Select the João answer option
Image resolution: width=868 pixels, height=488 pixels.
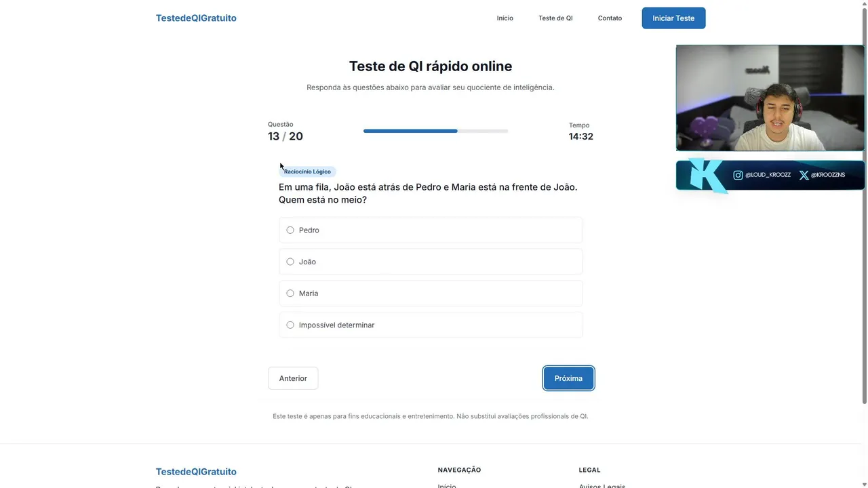(x=431, y=262)
